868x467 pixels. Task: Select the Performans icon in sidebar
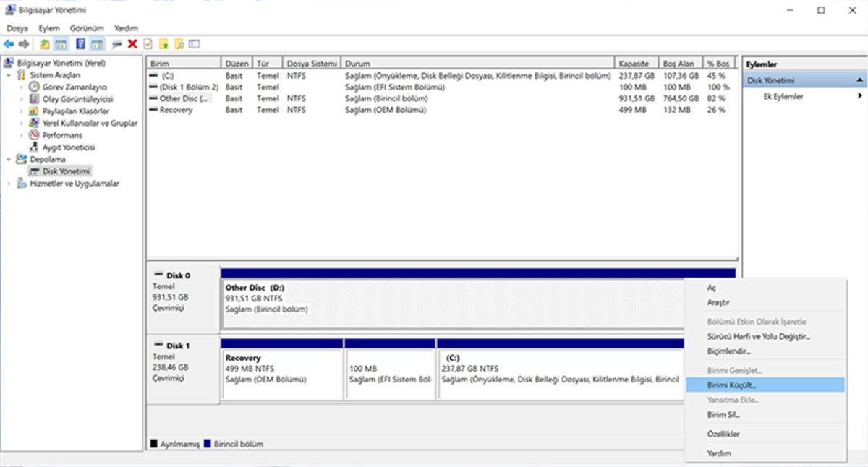click(x=35, y=135)
